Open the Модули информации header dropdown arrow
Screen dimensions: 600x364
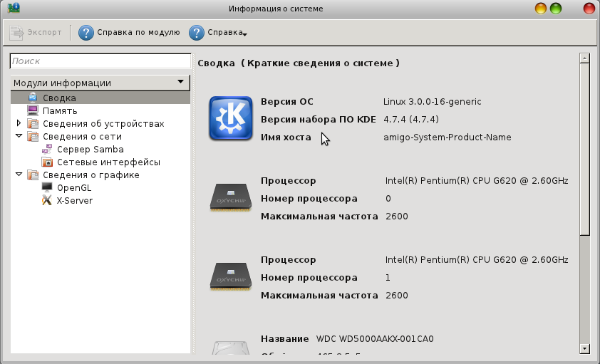(x=180, y=81)
